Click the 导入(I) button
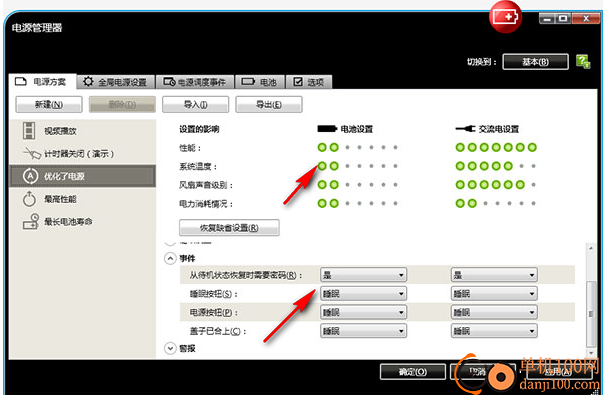 coord(195,104)
